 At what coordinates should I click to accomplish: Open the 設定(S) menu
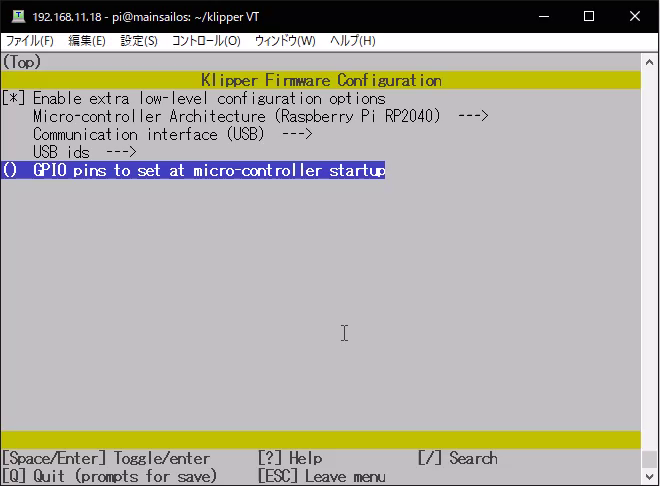pos(139,41)
